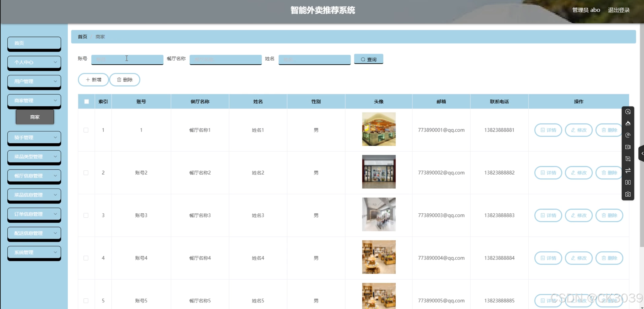Check the checkbox for row 3

pos(86,215)
